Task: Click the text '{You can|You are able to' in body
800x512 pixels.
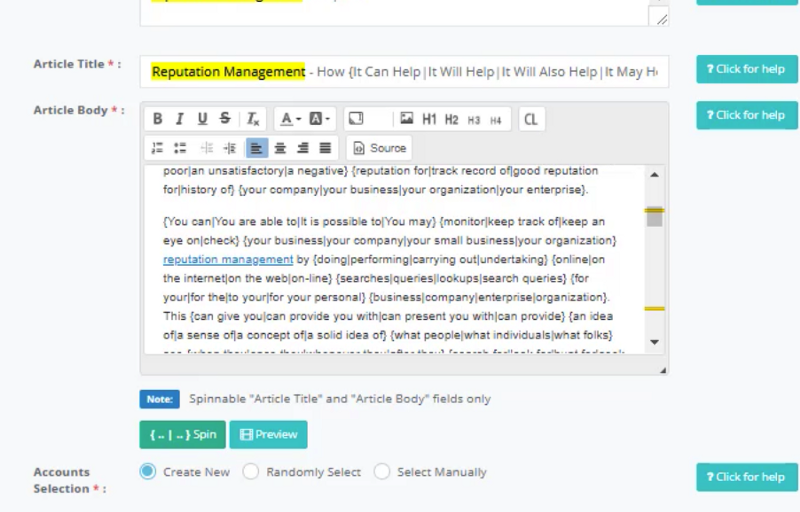Action: tap(230, 221)
